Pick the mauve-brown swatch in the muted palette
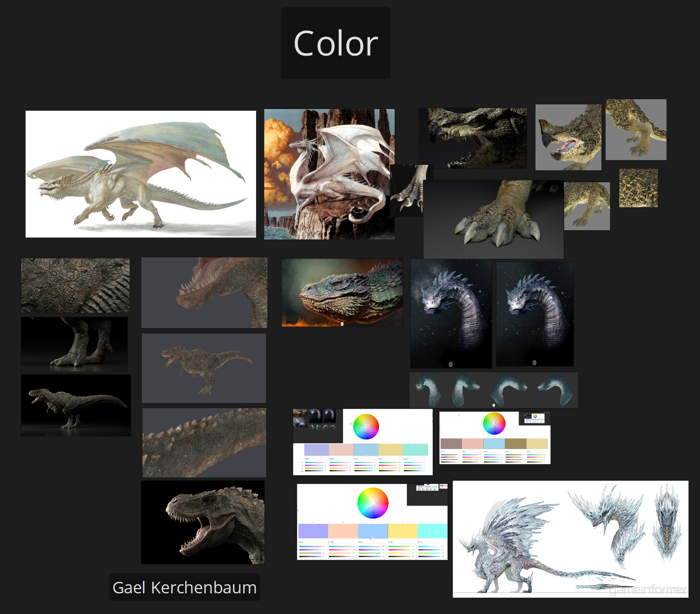 tap(451, 444)
